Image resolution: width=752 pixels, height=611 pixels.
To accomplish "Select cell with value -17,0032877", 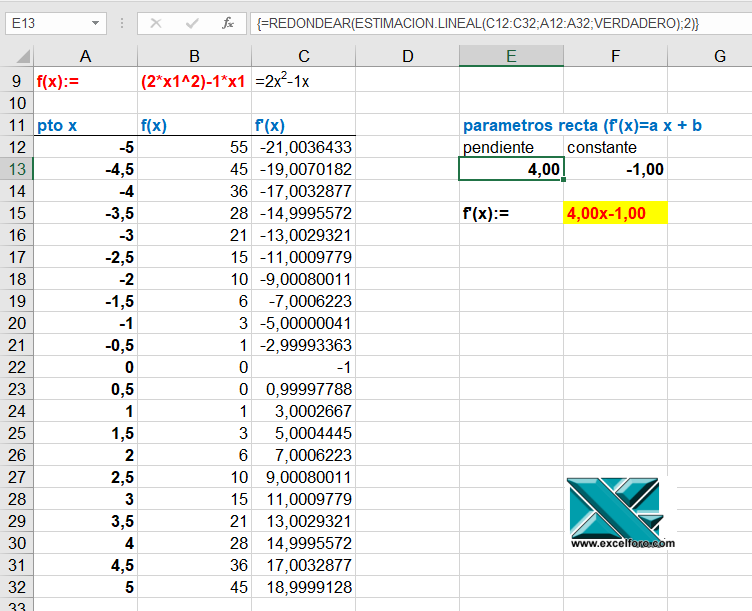I will [304, 191].
